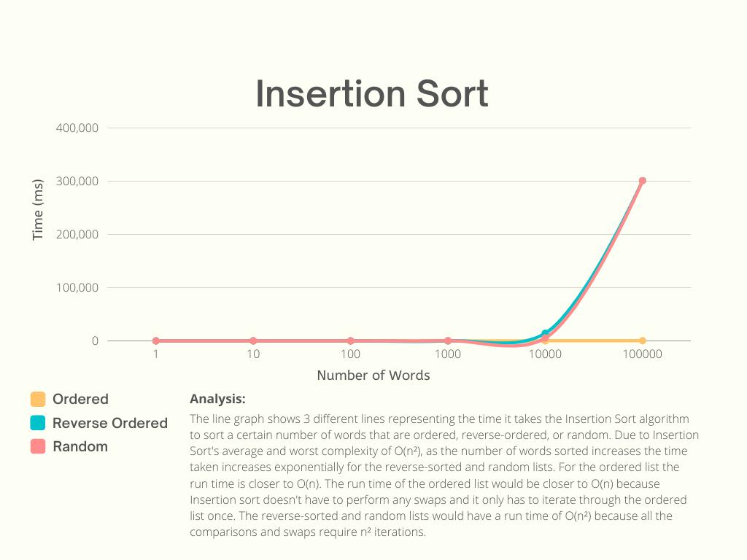
Task: Click the data point at 10 words
Action: click(x=253, y=341)
